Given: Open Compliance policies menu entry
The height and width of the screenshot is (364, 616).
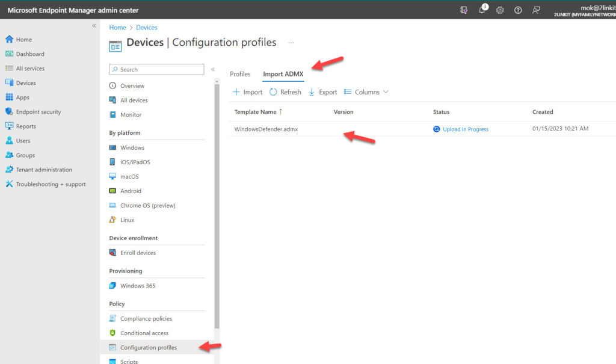Looking at the screenshot, I should (146, 318).
